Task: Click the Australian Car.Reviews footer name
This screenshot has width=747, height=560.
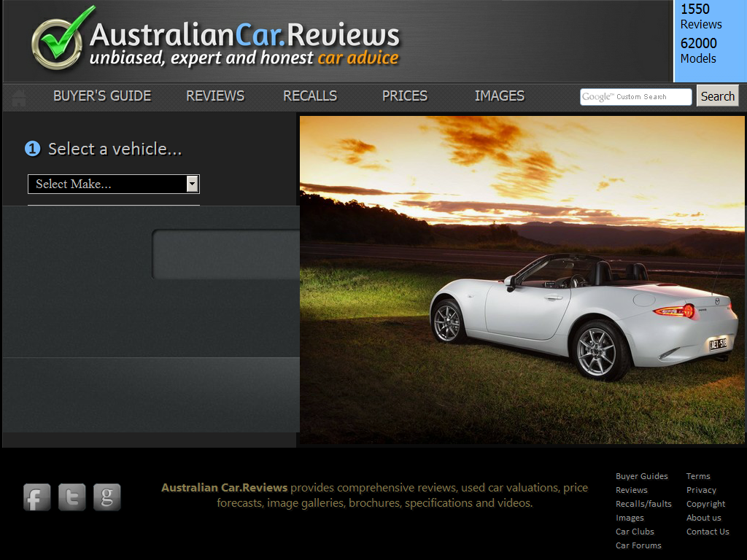Action: (x=225, y=488)
